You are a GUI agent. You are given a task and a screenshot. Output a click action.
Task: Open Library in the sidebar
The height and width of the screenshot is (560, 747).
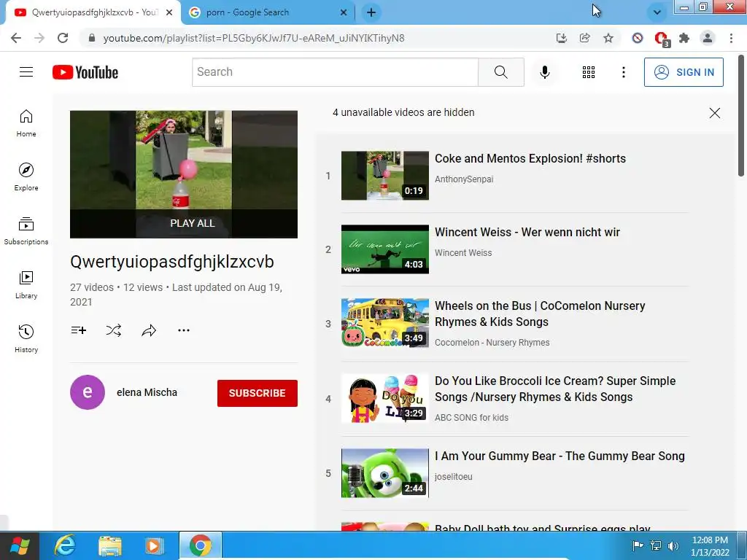tap(26, 285)
